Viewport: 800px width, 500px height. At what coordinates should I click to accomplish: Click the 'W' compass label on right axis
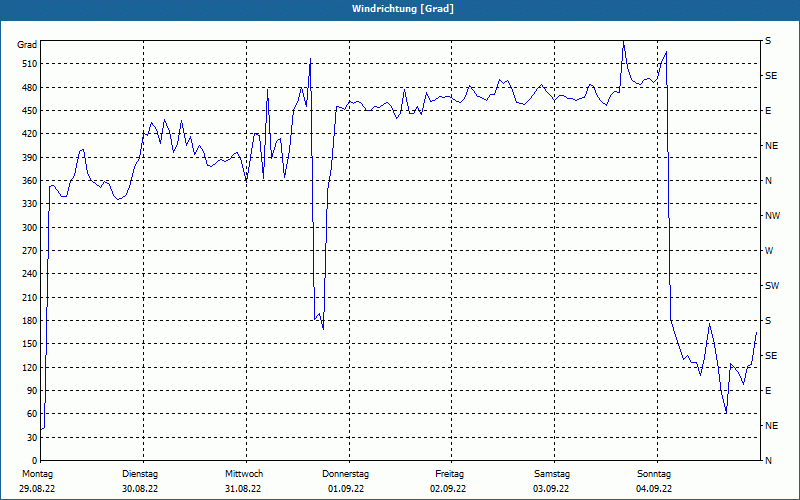pos(769,251)
